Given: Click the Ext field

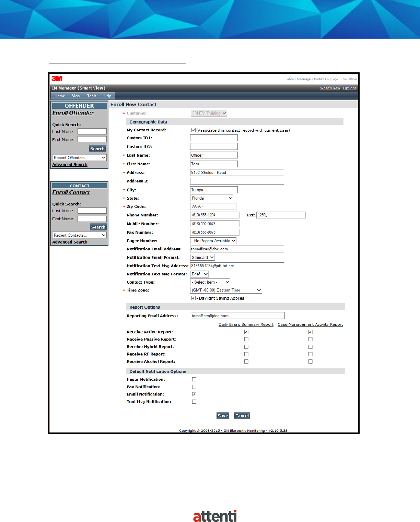Looking at the screenshot, I should [x=281, y=215].
